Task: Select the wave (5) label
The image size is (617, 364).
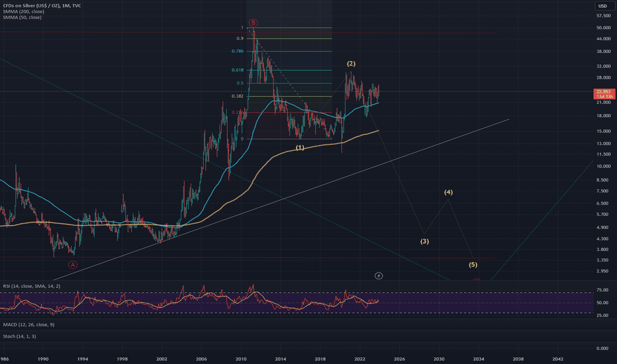Action: pos(473,265)
